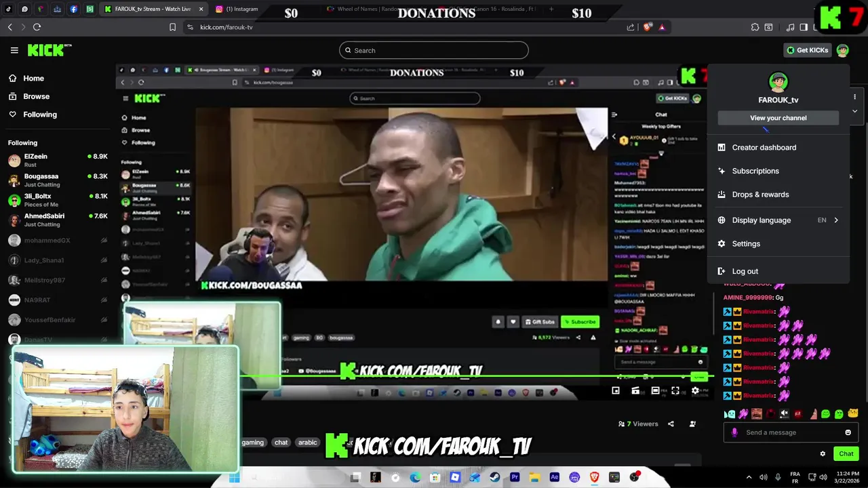Viewport: 868px width, 488px height.
Task: Click the Search field on Kick
Action: pos(434,50)
